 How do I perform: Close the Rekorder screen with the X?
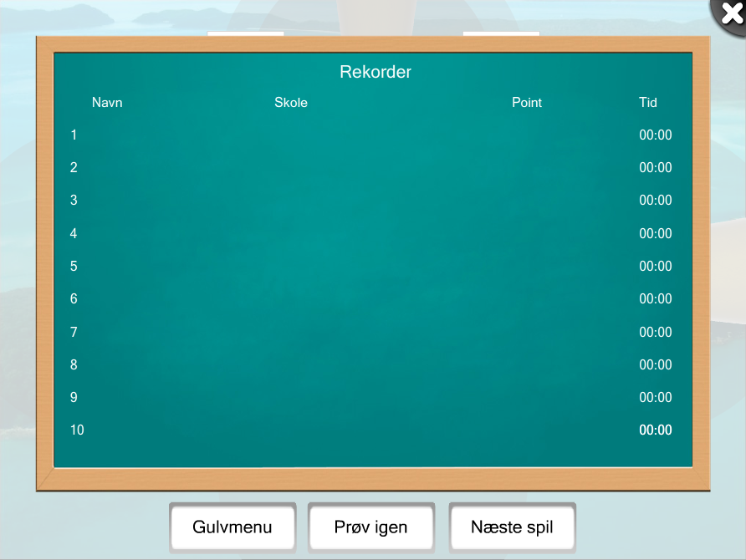730,14
